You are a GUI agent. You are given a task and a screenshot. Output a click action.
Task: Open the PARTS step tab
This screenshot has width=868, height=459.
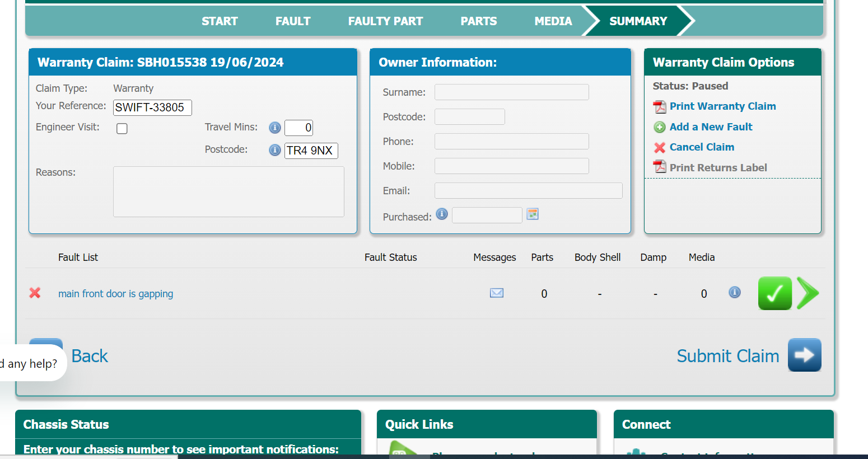tap(478, 21)
